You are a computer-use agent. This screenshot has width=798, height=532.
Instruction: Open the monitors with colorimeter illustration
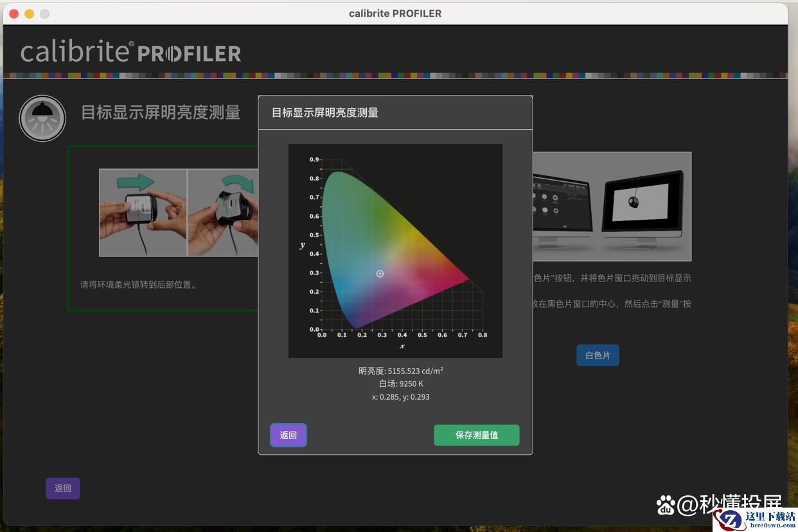click(x=612, y=206)
